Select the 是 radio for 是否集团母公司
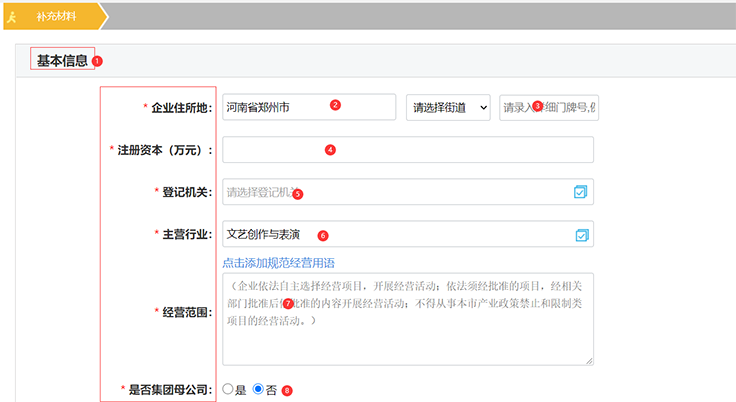This screenshot has width=736, height=402. 228,389
